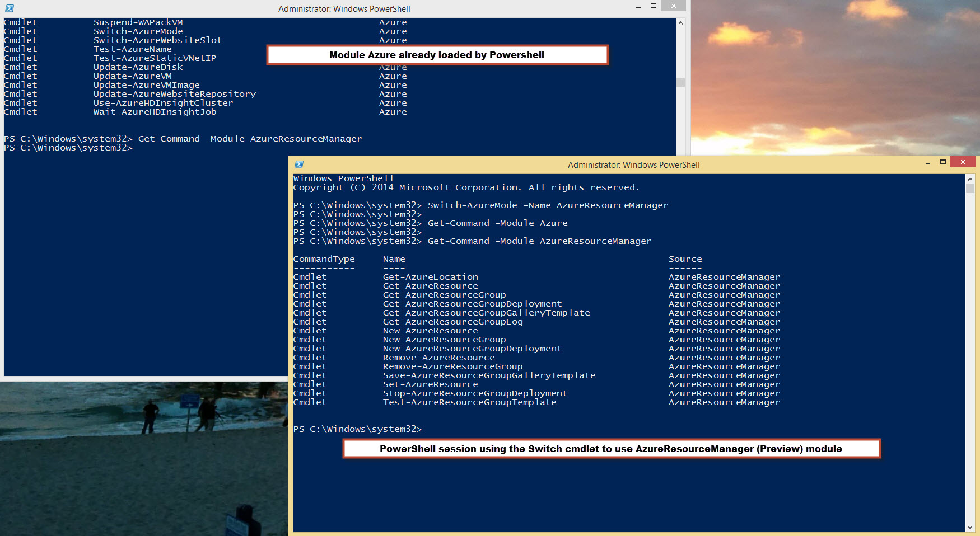Click 'Test-AzureResourceGroupTemplate' cmdlet name
This screenshot has height=536, width=980.
click(x=470, y=402)
